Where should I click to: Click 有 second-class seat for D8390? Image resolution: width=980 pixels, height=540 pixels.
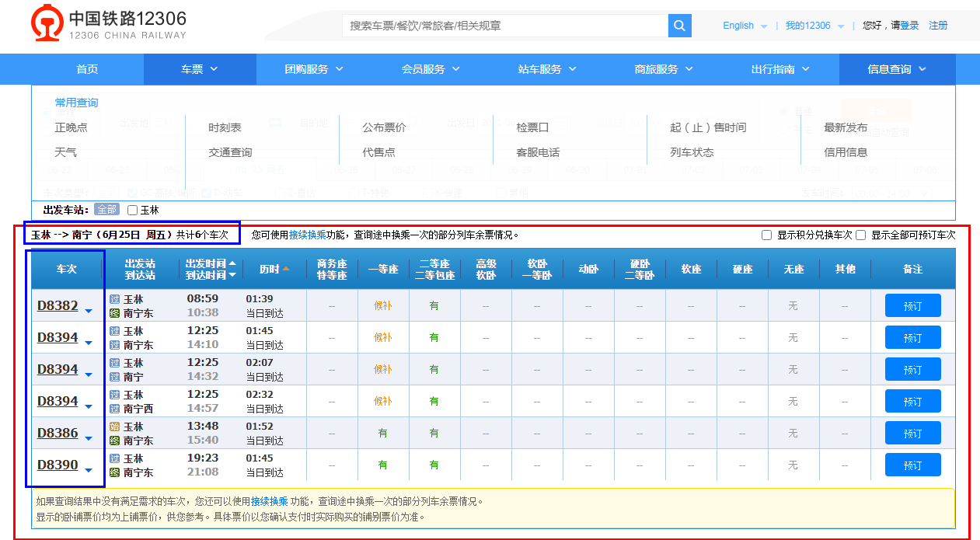pyautogui.click(x=434, y=465)
